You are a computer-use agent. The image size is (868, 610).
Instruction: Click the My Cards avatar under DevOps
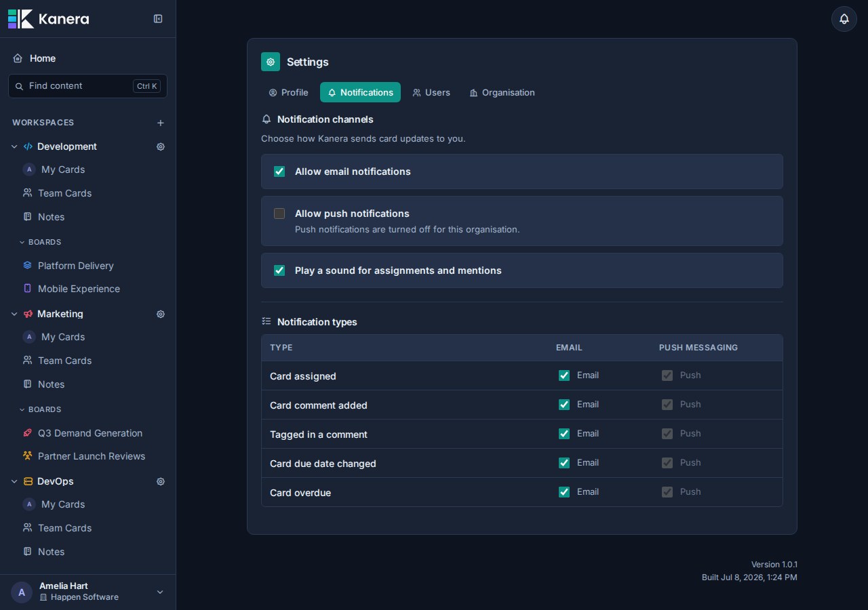tap(29, 504)
